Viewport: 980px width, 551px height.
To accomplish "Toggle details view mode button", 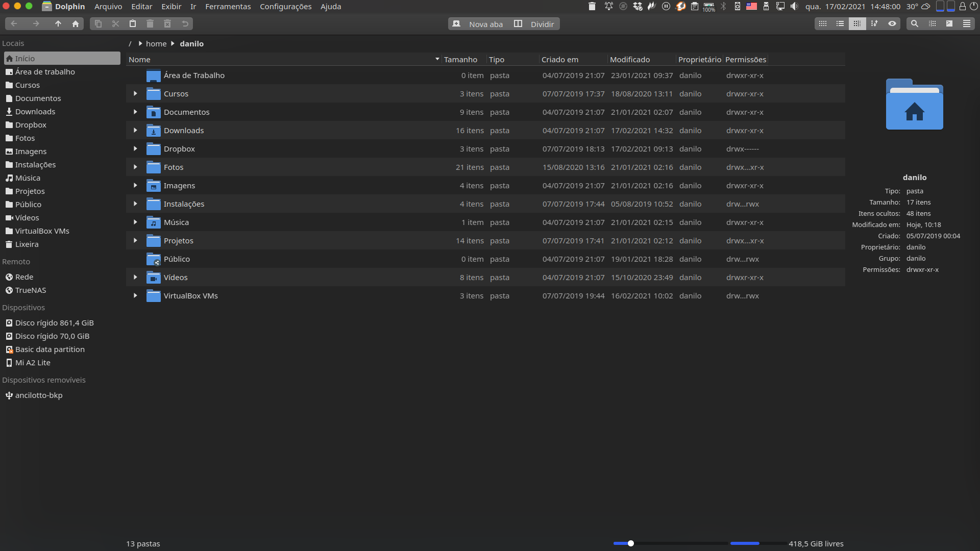I will 857,24.
